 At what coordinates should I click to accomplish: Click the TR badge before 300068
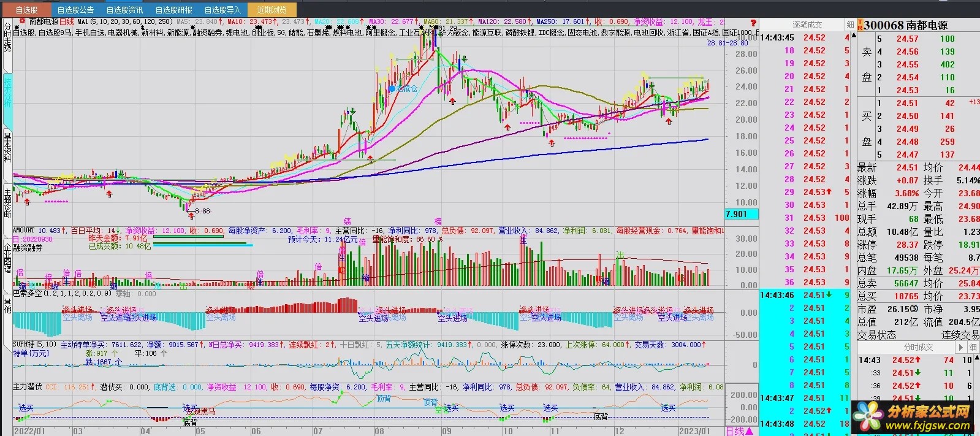(860, 25)
